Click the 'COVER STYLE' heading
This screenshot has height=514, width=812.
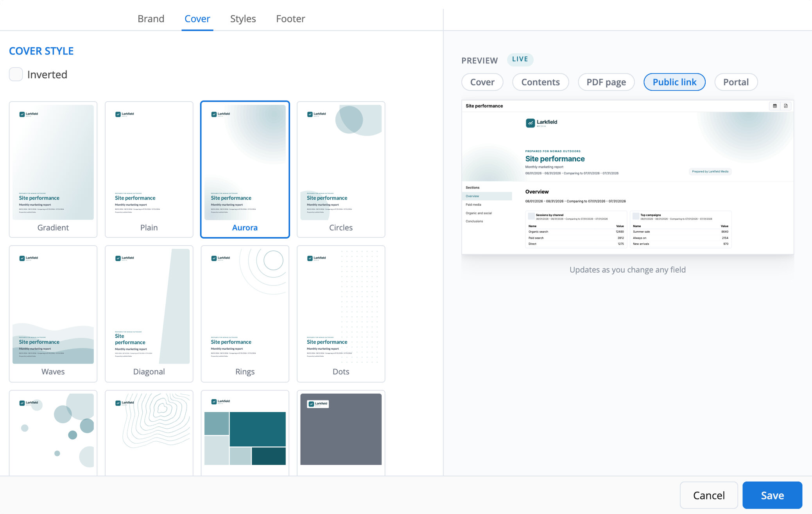pos(41,51)
